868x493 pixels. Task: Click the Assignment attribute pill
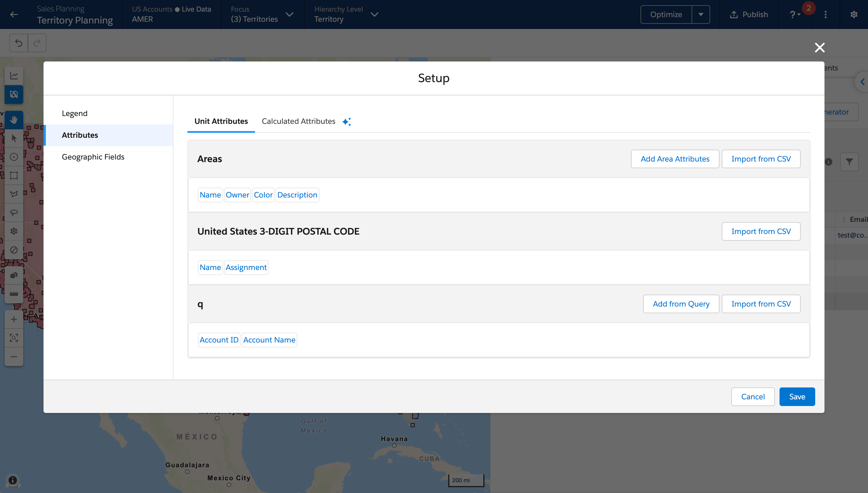246,267
